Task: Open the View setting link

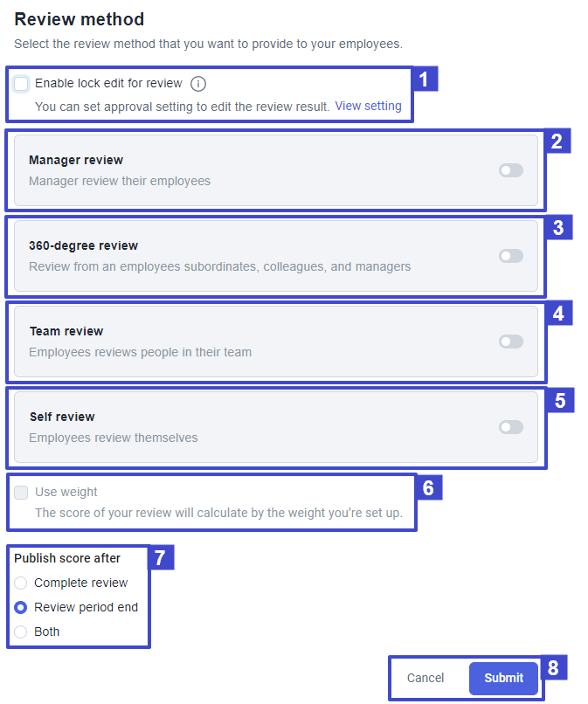Action: (368, 106)
